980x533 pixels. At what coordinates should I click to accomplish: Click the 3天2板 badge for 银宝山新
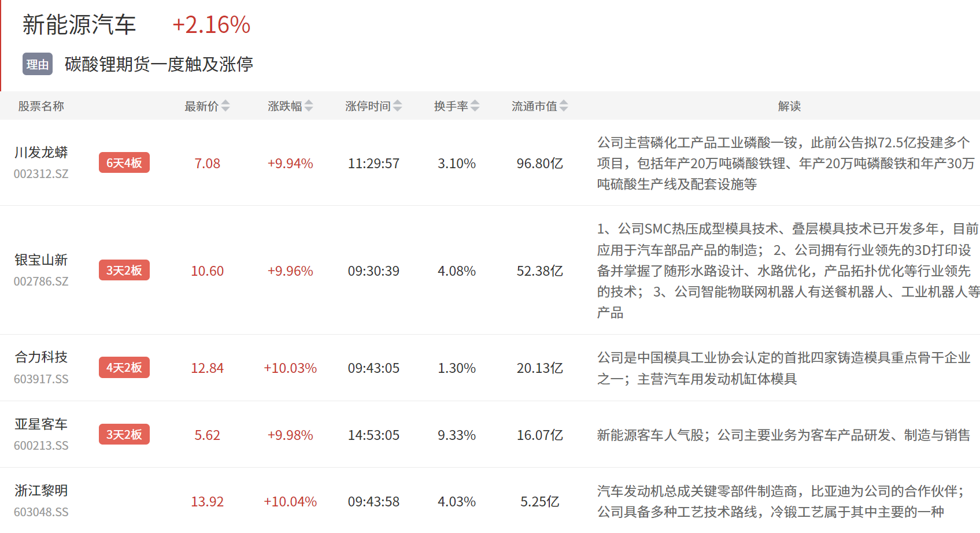(x=124, y=271)
